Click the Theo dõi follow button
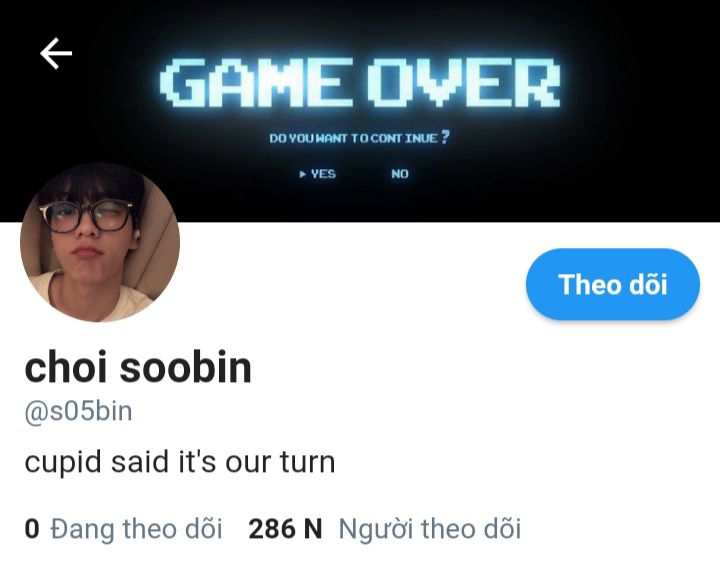The image size is (720, 579). pyautogui.click(x=613, y=284)
